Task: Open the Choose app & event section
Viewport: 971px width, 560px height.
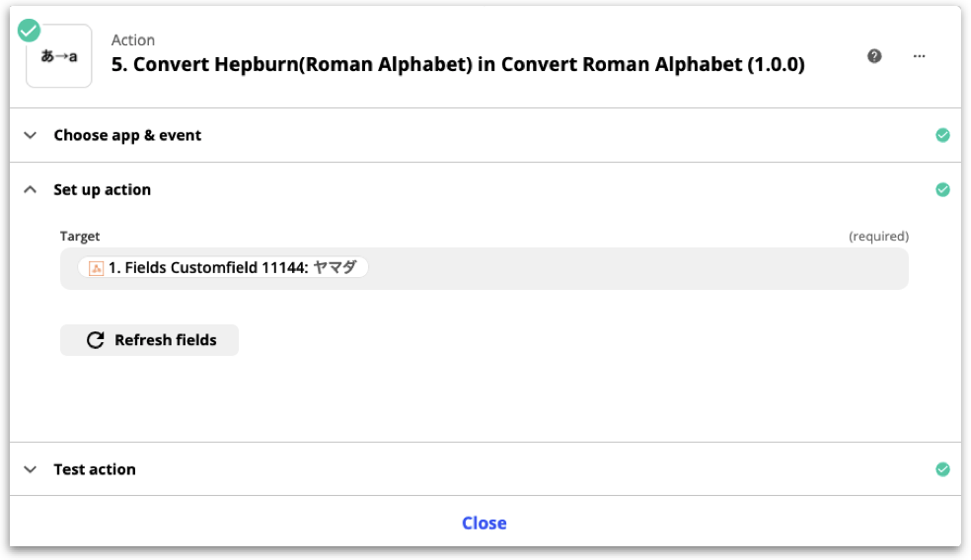Action: [x=127, y=135]
